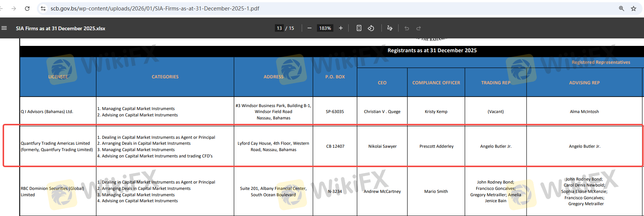Open the PDF sidebar hamburger menu
The width and height of the screenshot is (644, 216).
click(x=4, y=28)
